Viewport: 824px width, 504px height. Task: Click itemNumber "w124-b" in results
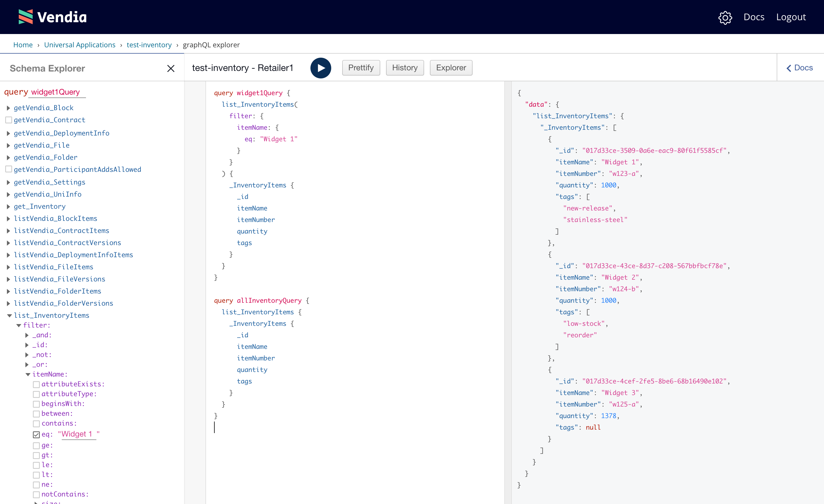tap(624, 289)
